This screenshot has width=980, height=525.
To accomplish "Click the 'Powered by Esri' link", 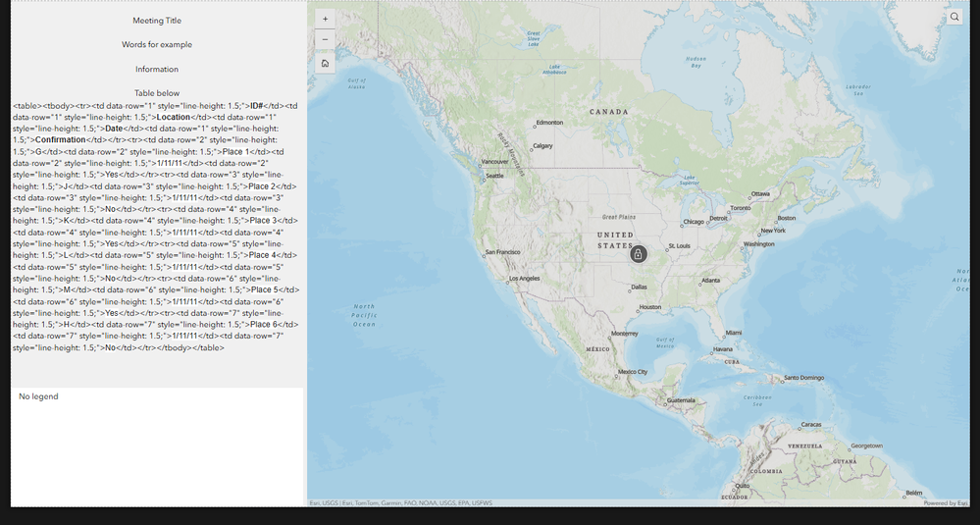I will pyautogui.click(x=946, y=502).
